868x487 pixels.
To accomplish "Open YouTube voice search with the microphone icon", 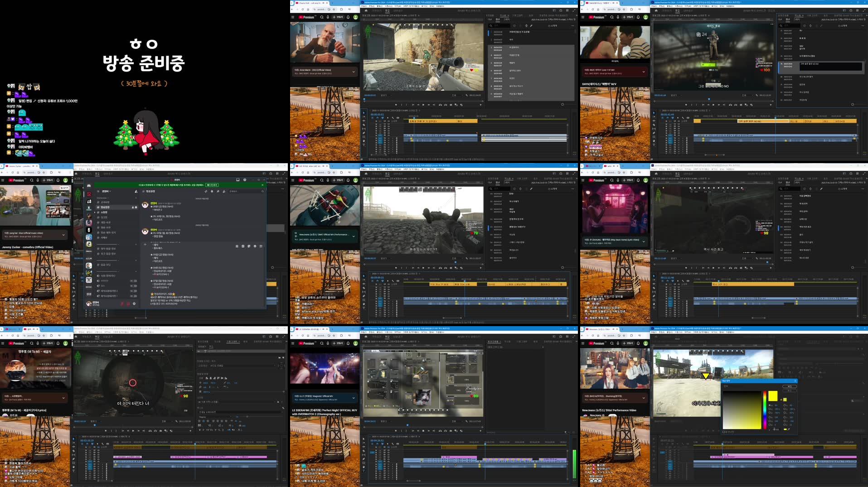I will pos(328,17).
